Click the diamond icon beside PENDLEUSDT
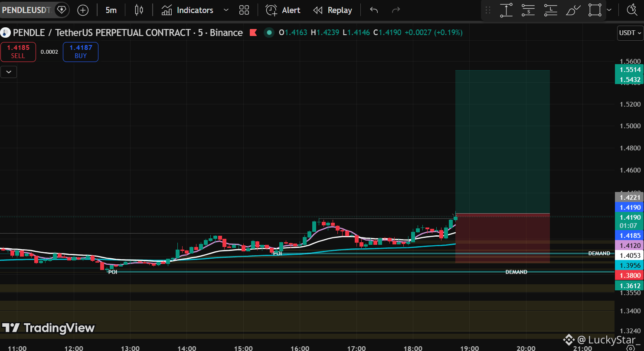Viewport: 644px width, 351px height. pos(62,10)
